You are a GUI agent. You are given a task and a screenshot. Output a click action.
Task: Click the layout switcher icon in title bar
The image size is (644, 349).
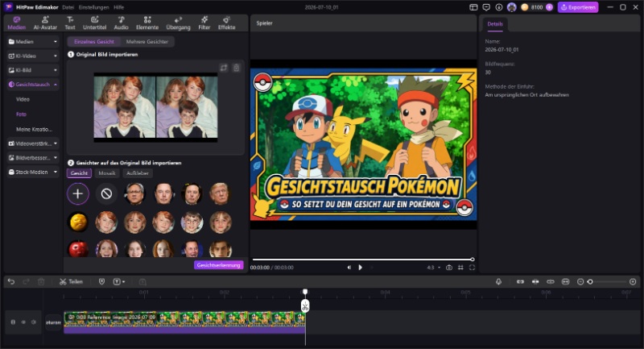(x=473, y=7)
